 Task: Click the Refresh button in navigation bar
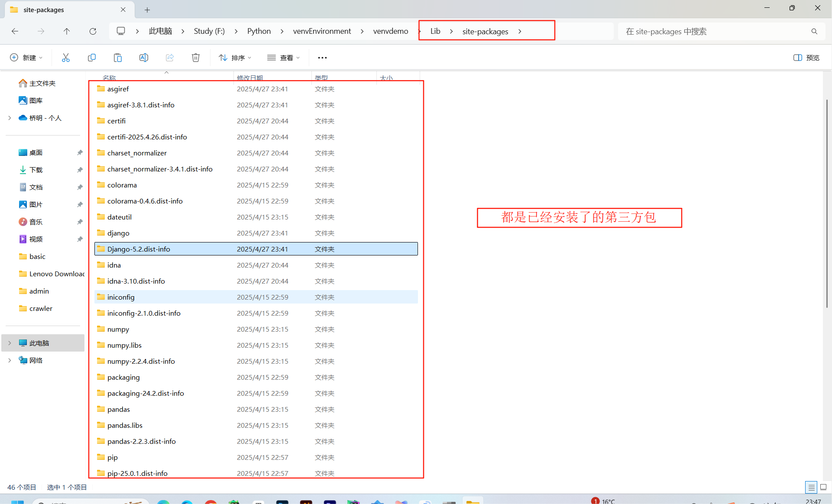(x=93, y=31)
